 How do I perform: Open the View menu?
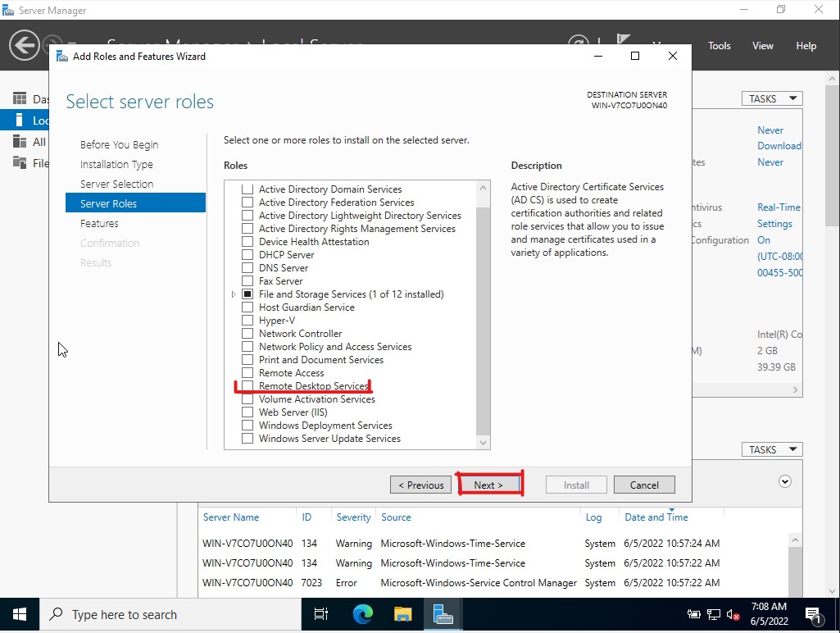point(762,46)
